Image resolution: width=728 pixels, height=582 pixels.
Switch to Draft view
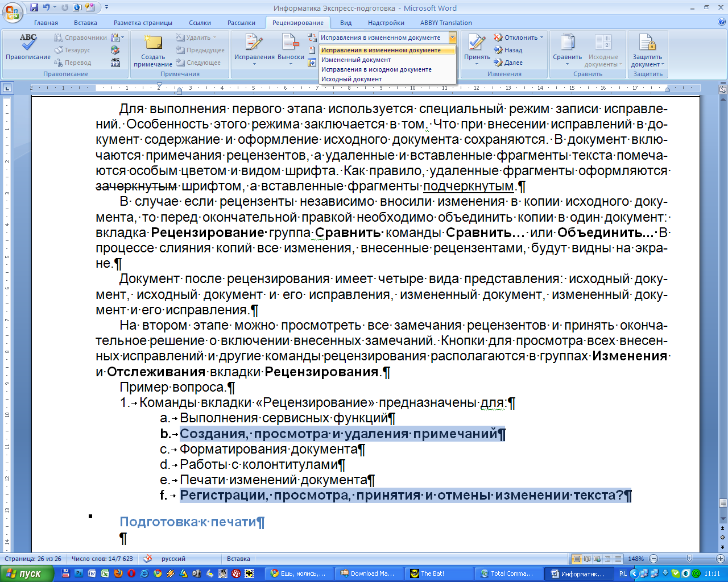618,559
